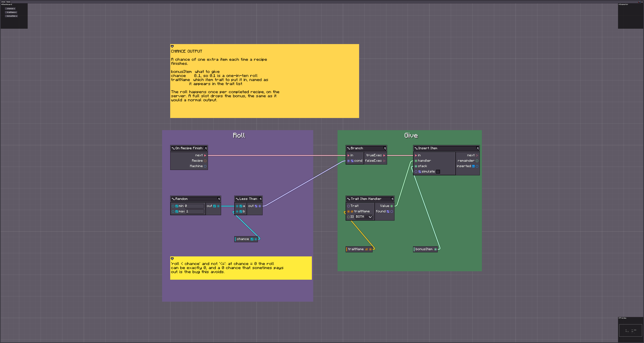Click the Less Than a input port

pos(237,206)
